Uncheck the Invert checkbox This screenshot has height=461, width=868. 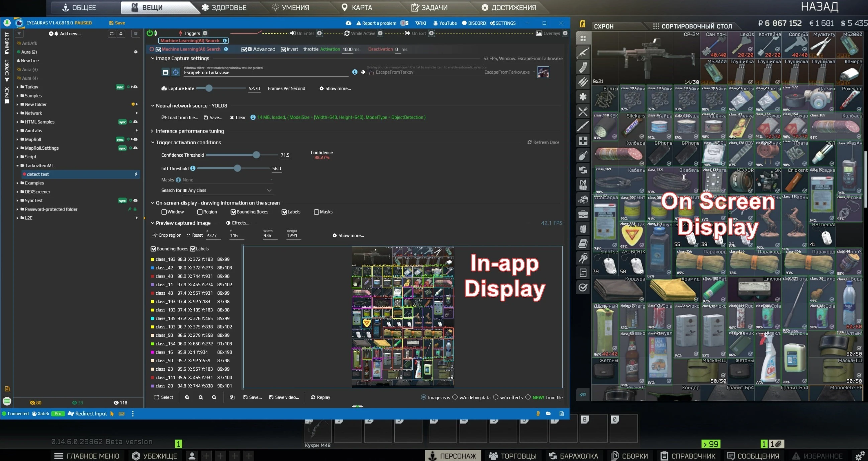pos(284,49)
